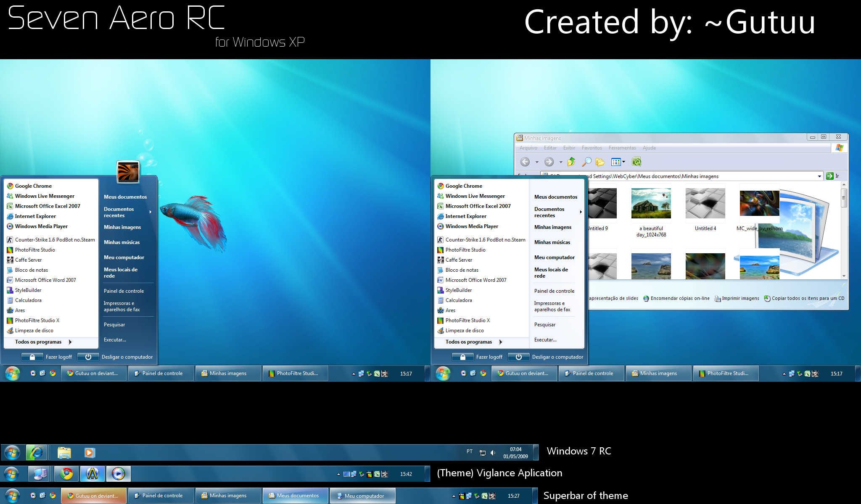Viewport: 861px width, 504px height.
Task: Click the Encomendar cópias on-line link
Action: 676,298
